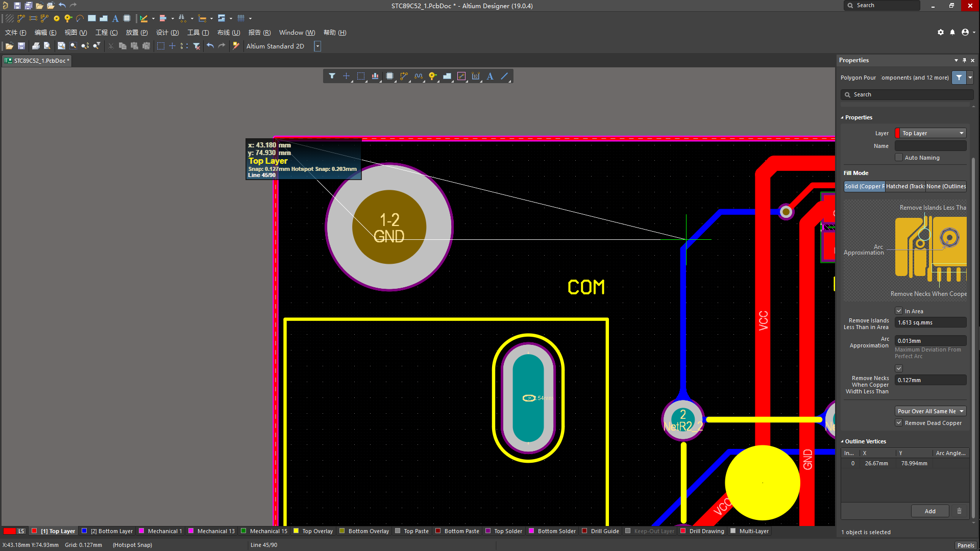The width and height of the screenshot is (980, 551).
Task: Click the Add vertex button
Action: (x=930, y=511)
